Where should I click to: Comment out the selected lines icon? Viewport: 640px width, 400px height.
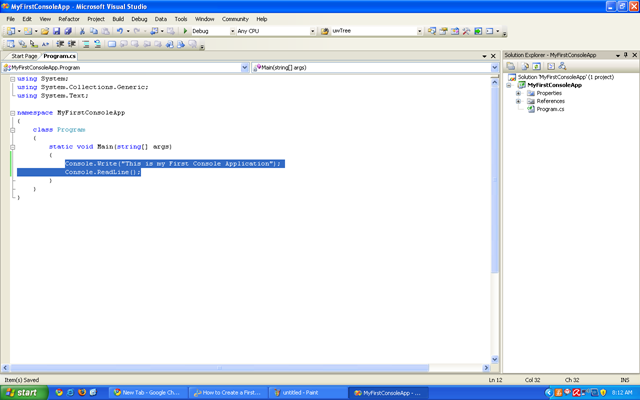[86, 44]
